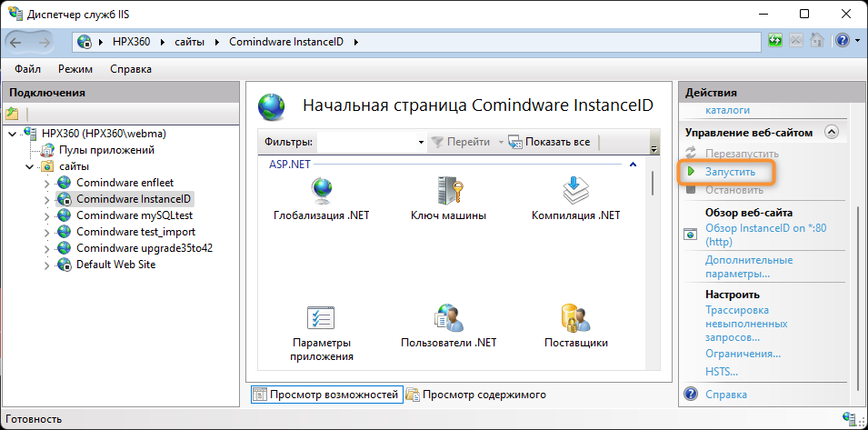
Task: Click the stop toolbar icon in address bar area
Action: pyautogui.click(x=796, y=40)
